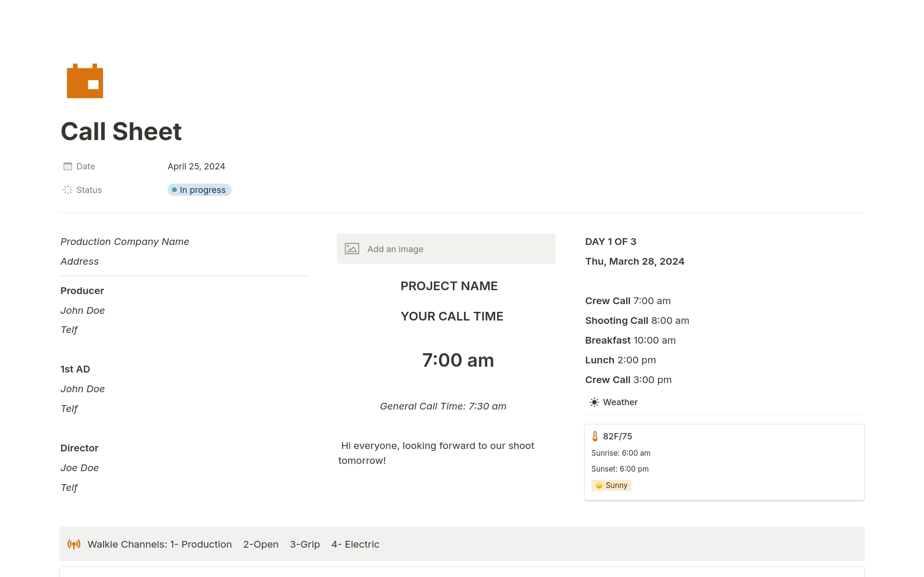Click the Date property calendar icon

(x=68, y=167)
